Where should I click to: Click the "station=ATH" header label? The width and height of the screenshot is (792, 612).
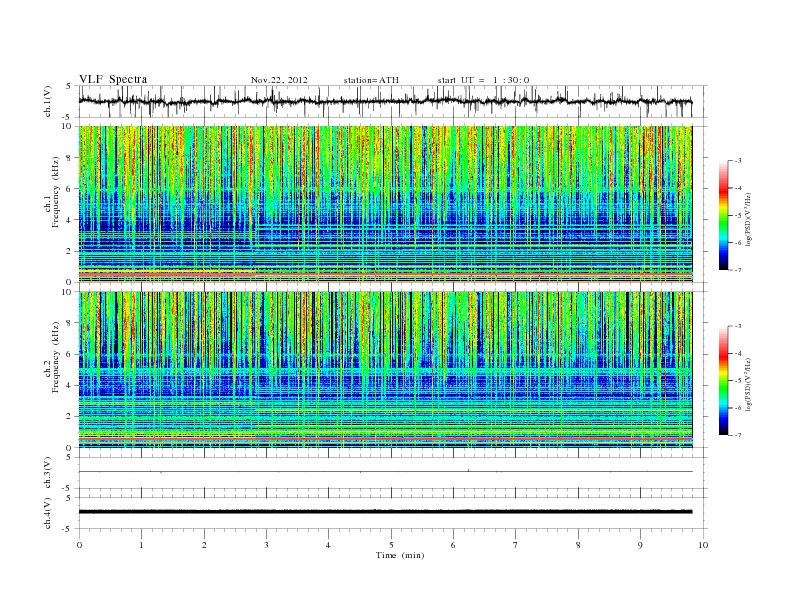click(x=371, y=80)
